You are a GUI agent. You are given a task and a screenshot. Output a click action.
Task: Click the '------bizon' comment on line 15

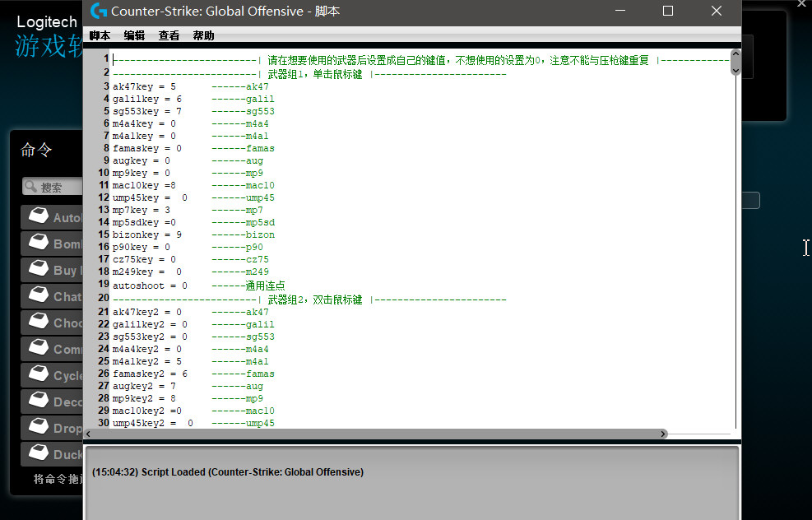pyautogui.click(x=243, y=235)
